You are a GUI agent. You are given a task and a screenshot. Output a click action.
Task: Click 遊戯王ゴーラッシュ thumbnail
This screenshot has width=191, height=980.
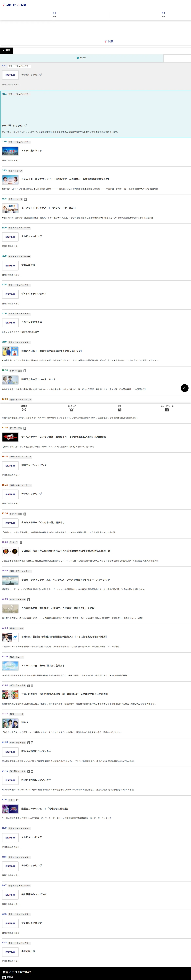10,809
